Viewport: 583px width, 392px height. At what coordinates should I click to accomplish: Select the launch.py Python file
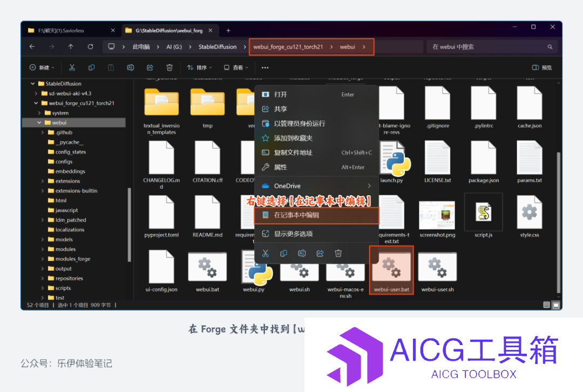[392, 162]
